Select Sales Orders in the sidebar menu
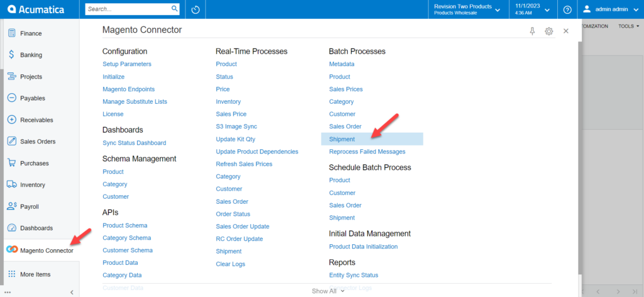Viewport: 644px width, 297px height. [x=38, y=142]
